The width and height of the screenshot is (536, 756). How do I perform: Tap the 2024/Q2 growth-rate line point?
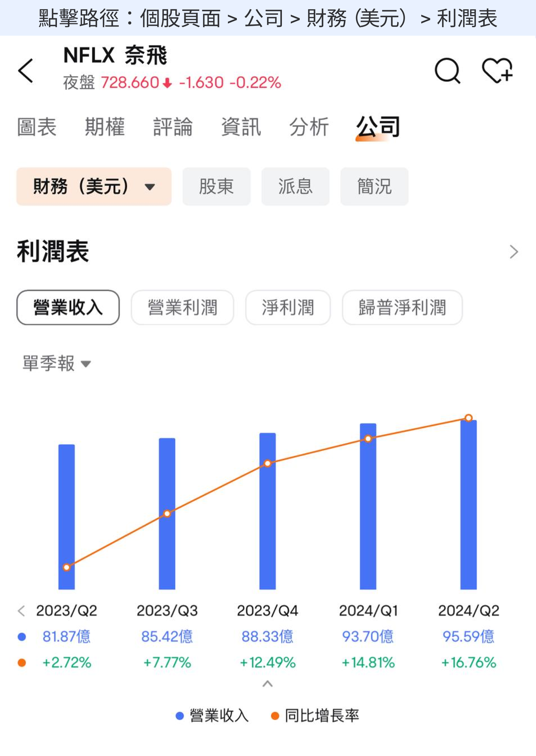pyautogui.click(x=469, y=418)
